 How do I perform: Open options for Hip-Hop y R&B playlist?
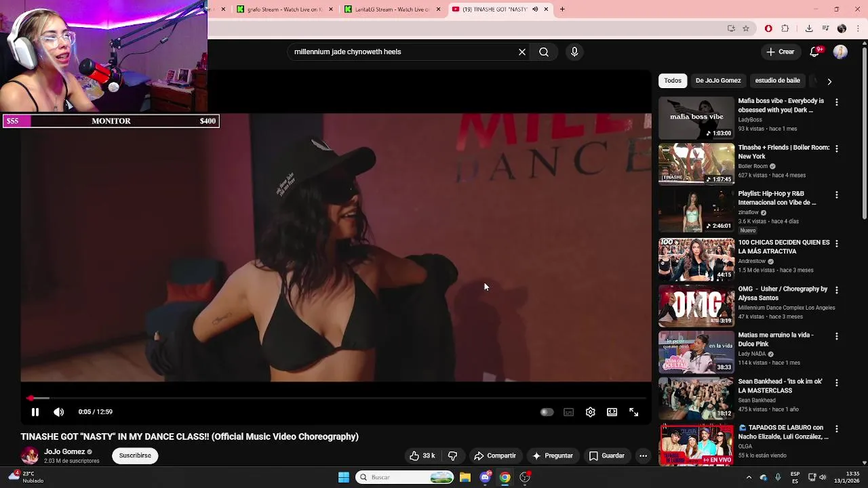click(836, 195)
